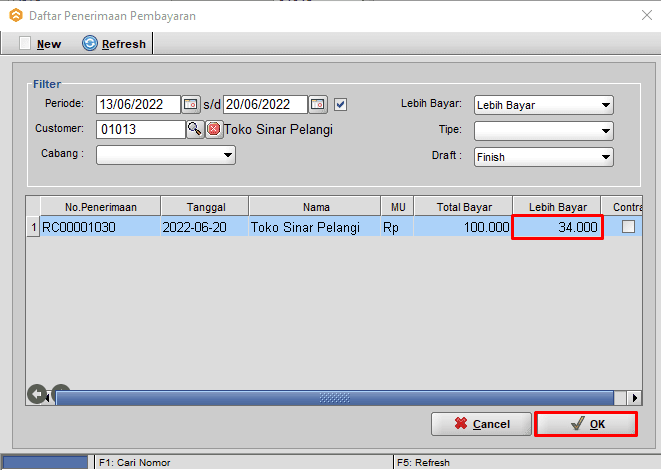This screenshot has width=661, height=470.
Task: Click the Rp currency cell
Action: 397,227
